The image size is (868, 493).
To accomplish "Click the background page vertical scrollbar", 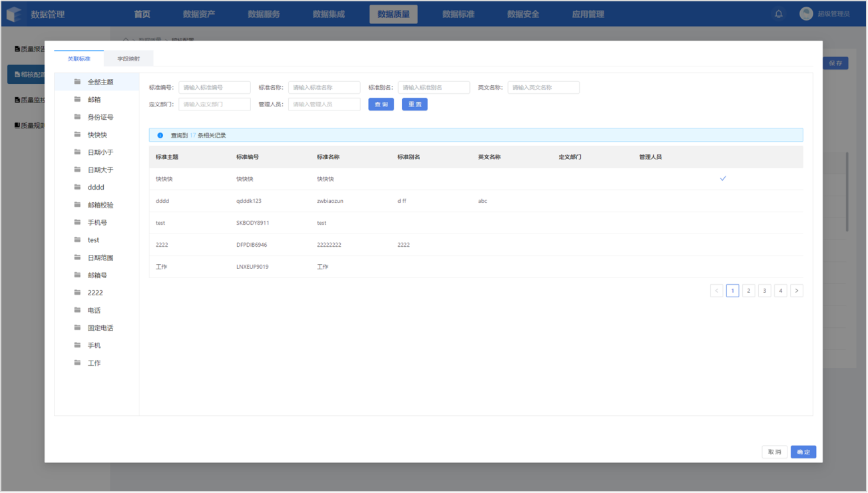I will (847, 192).
